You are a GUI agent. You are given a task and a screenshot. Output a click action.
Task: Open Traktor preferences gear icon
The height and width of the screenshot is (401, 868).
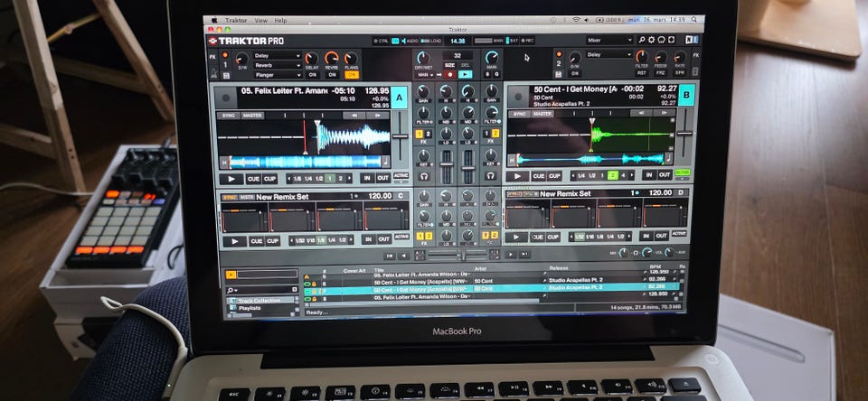[x=652, y=40]
